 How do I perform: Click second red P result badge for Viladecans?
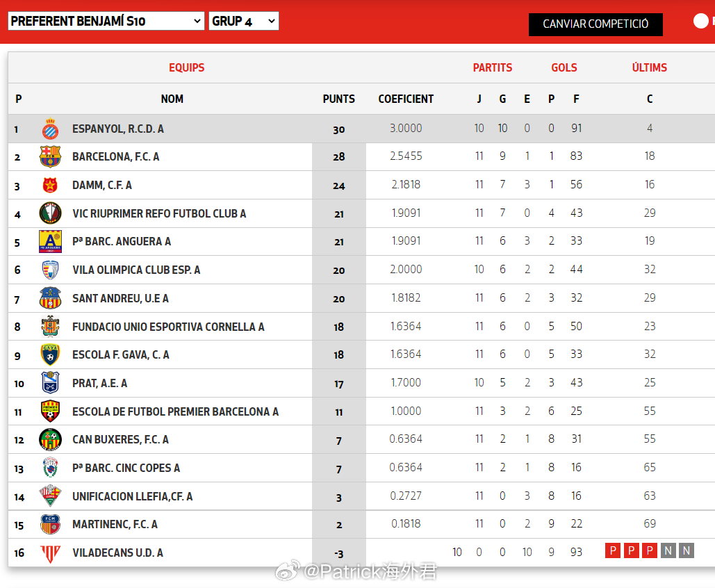[631, 550]
